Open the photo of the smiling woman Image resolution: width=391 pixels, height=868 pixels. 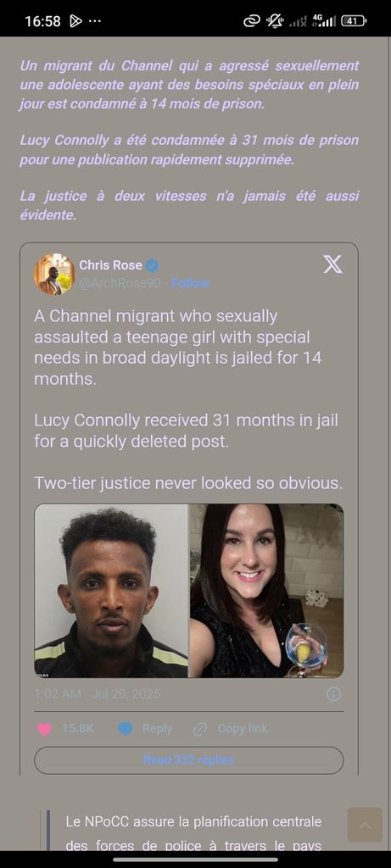tap(266, 591)
